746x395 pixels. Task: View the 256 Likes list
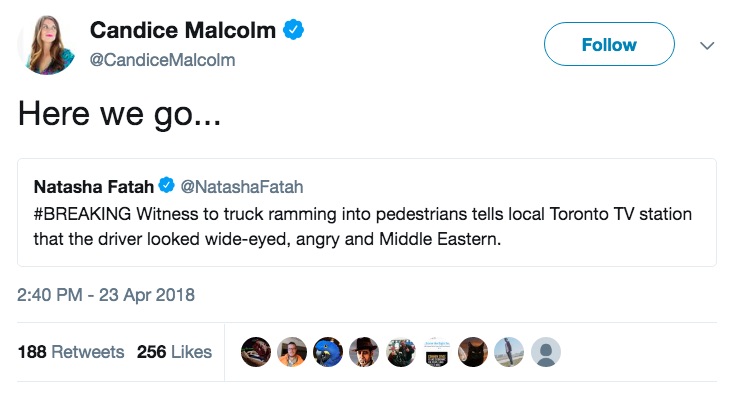174,352
